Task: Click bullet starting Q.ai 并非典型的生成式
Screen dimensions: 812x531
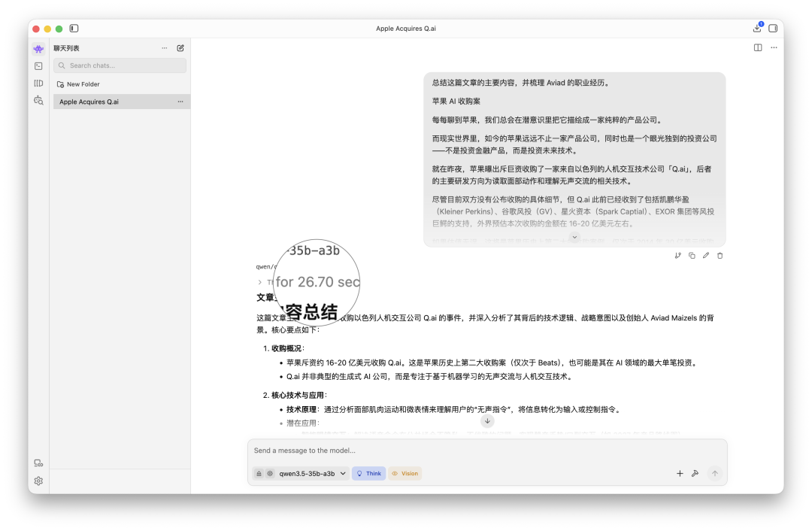Action: [430, 377]
